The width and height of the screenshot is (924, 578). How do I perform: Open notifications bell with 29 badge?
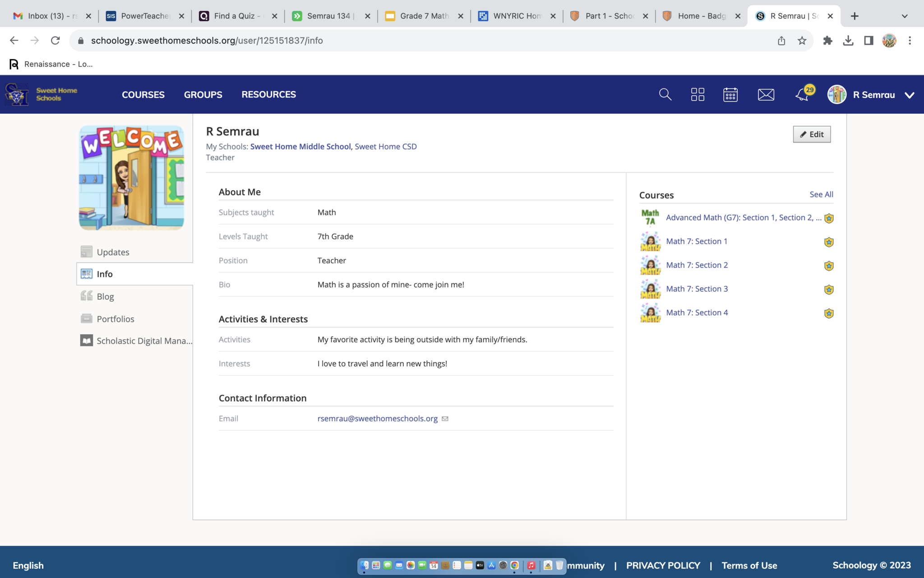pos(802,94)
